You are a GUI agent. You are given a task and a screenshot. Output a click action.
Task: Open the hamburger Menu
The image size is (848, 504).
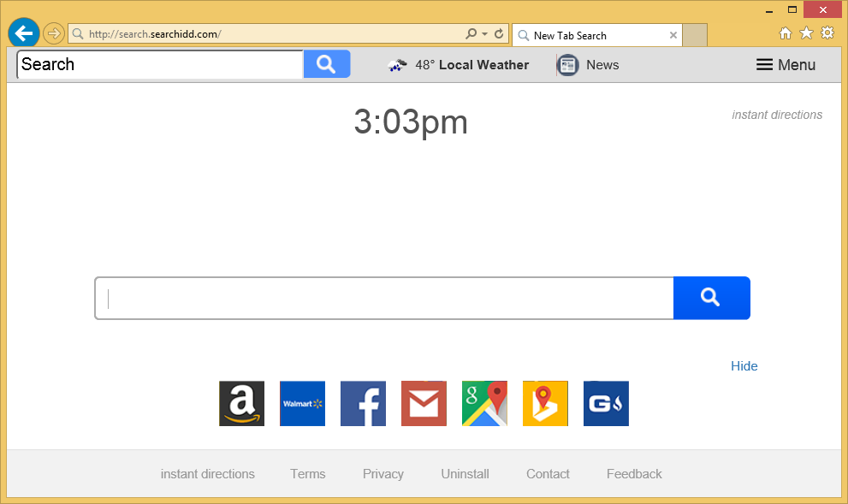(x=786, y=65)
